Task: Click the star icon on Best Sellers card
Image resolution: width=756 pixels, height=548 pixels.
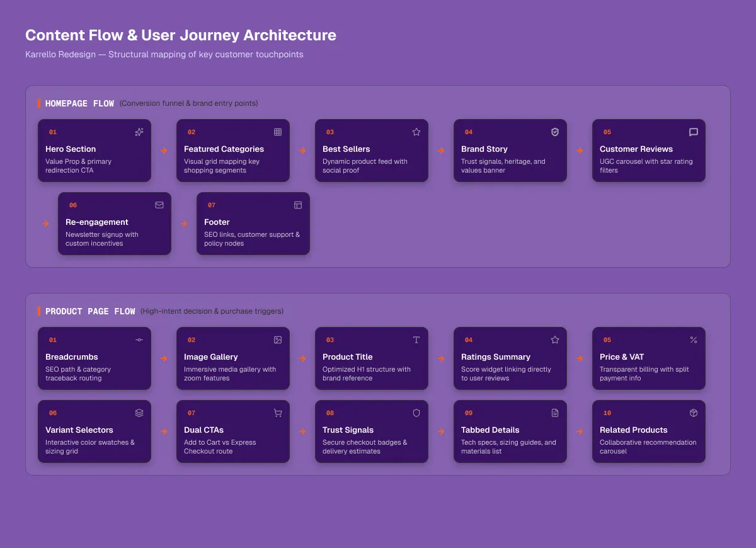Action: [416, 132]
